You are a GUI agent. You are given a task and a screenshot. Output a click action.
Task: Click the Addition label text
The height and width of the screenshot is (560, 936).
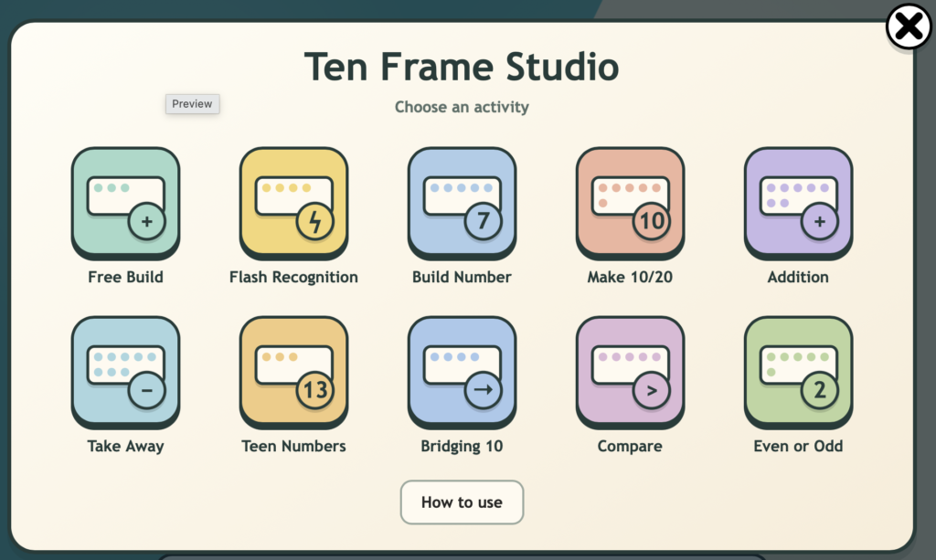click(798, 277)
